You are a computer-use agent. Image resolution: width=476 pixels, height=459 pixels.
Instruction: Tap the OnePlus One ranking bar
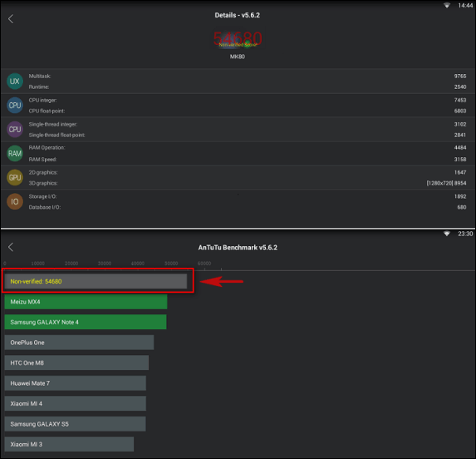click(x=79, y=343)
